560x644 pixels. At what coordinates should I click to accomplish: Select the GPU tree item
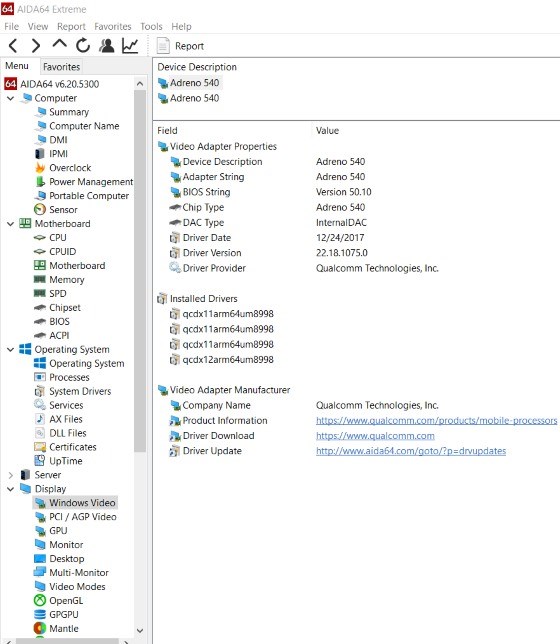tap(51, 531)
